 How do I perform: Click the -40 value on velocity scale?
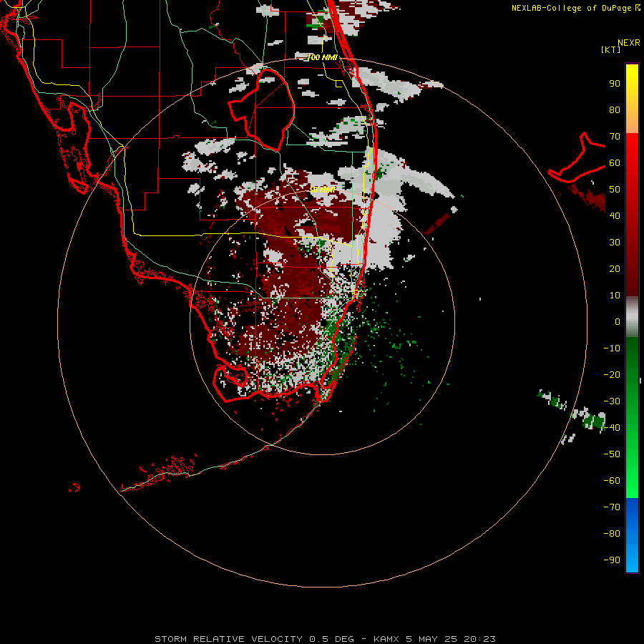(x=612, y=428)
